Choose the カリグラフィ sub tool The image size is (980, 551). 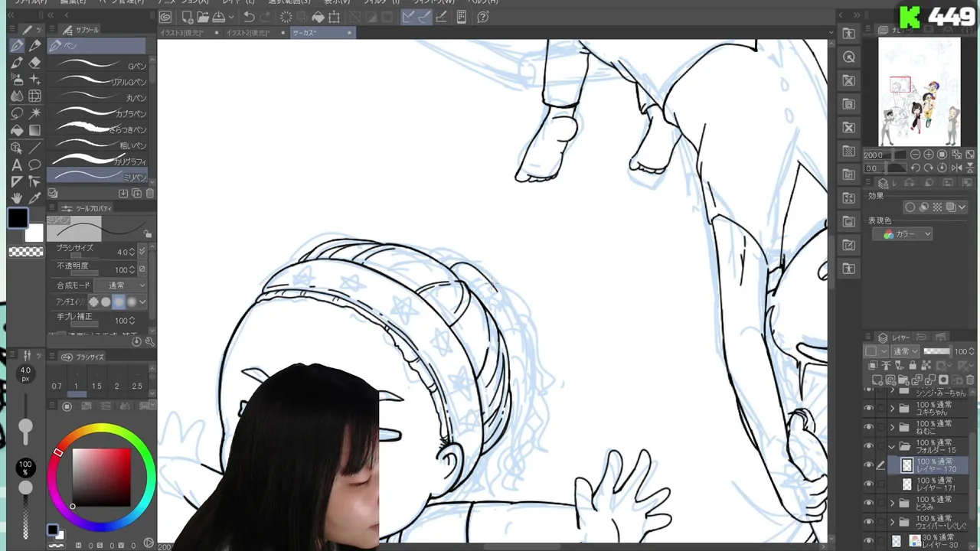pyautogui.click(x=97, y=161)
